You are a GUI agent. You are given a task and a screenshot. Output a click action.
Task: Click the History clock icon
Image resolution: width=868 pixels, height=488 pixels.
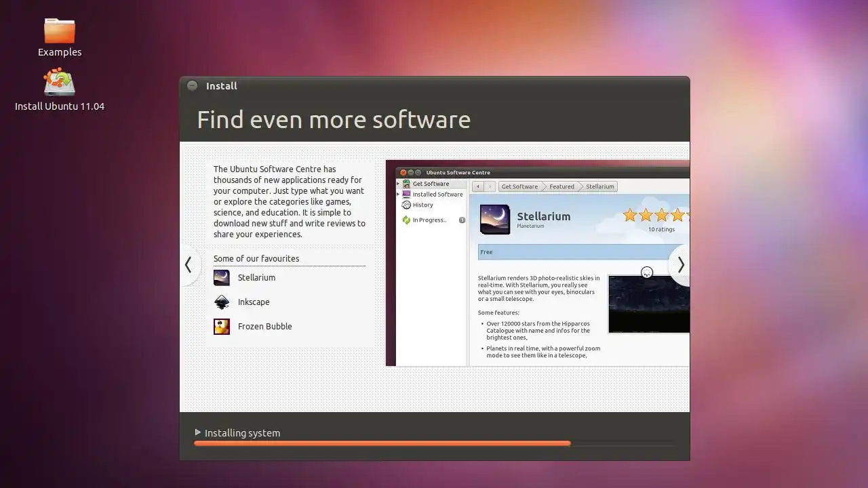tap(406, 205)
